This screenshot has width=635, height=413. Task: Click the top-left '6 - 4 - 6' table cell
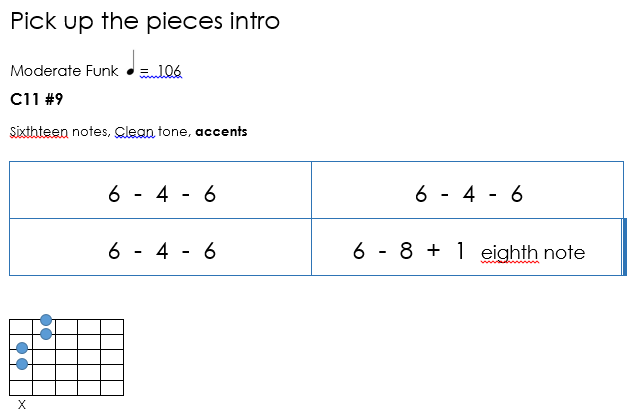click(162, 194)
